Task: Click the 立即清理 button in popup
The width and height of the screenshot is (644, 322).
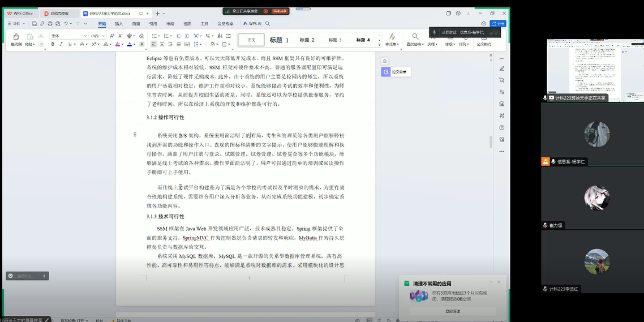Action: click(x=452, y=311)
